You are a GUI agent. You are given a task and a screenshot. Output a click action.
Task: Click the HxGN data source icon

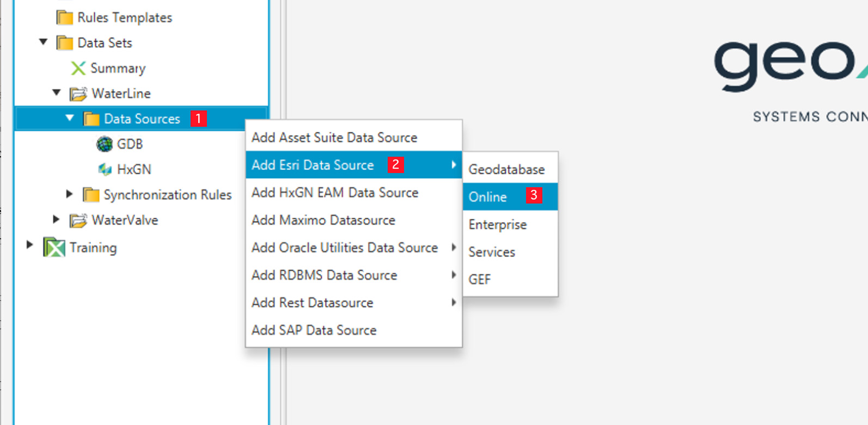tap(105, 169)
